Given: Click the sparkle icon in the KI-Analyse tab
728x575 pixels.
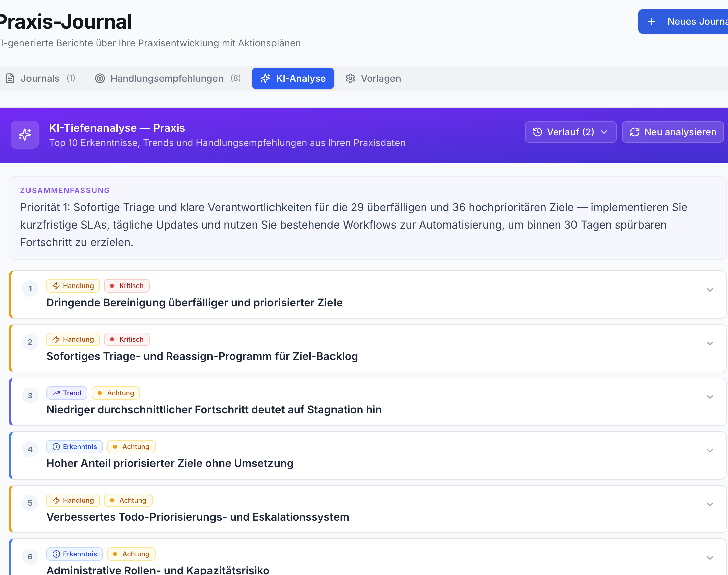Looking at the screenshot, I should point(265,78).
